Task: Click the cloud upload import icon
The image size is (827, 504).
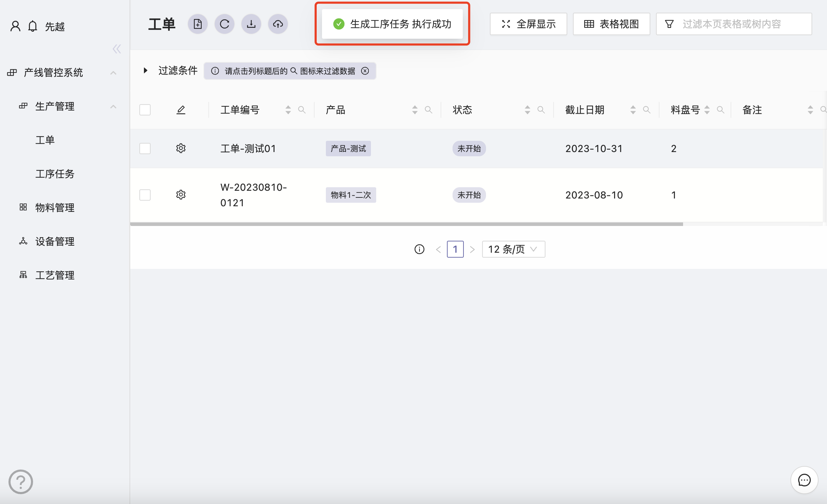Action: (278, 24)
